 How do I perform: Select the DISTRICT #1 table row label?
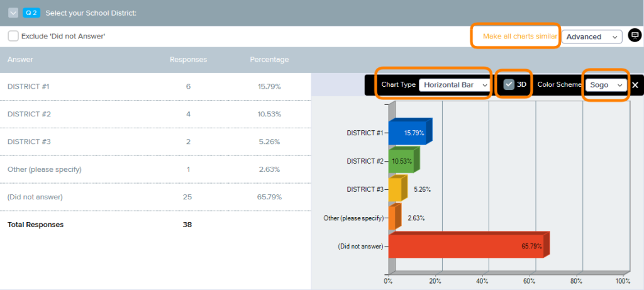(29, 86)
